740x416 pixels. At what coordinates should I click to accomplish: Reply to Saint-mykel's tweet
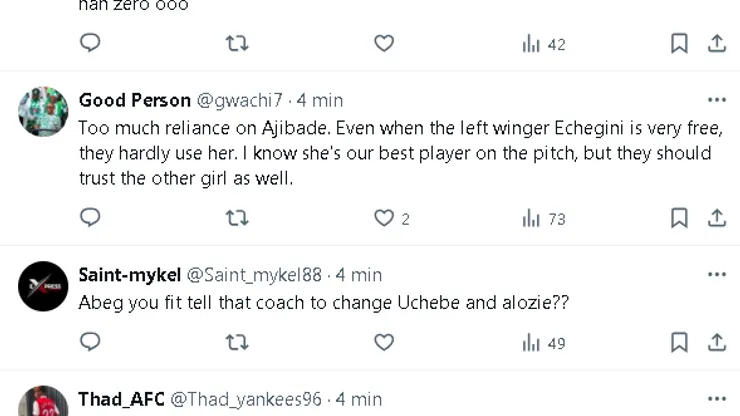click(x=90, y=342)
